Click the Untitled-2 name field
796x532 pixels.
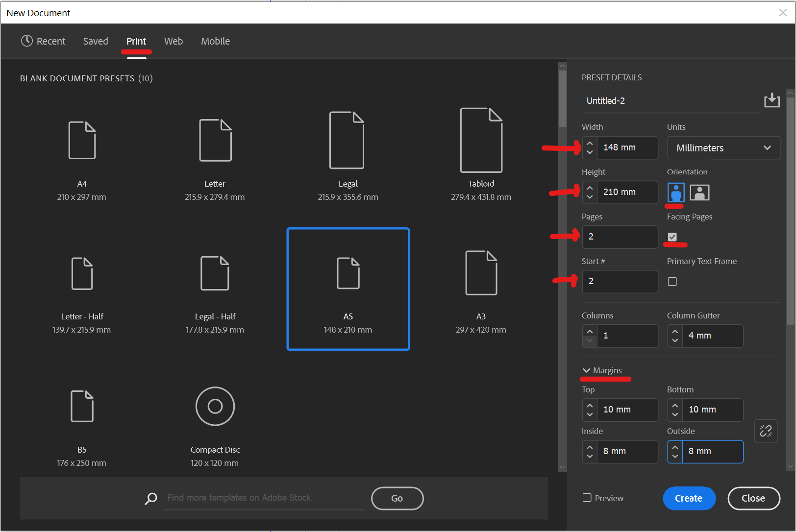click(637, 100)
